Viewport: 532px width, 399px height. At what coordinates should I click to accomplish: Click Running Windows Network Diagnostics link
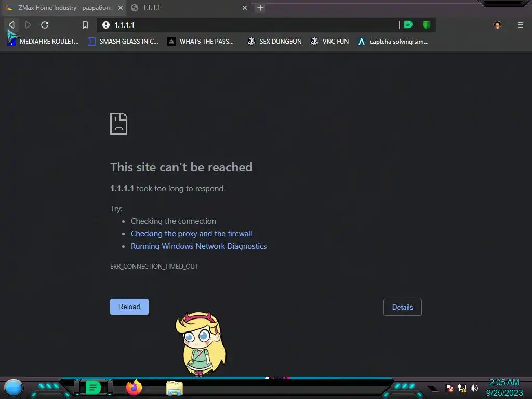(199, 246)
